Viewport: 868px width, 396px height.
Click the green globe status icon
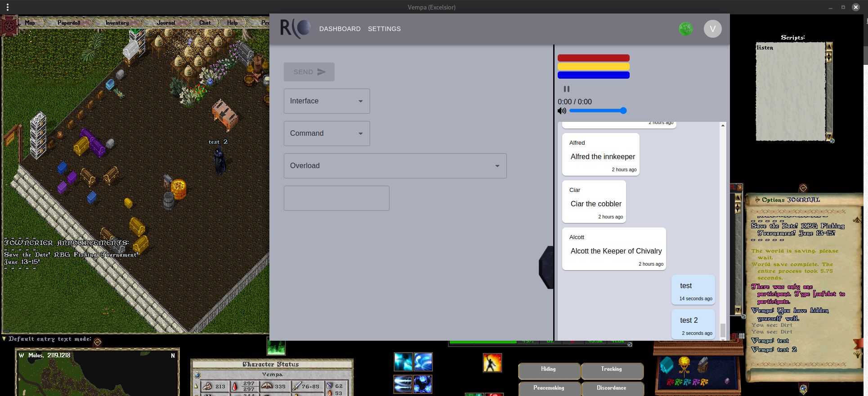pos(685,29)
